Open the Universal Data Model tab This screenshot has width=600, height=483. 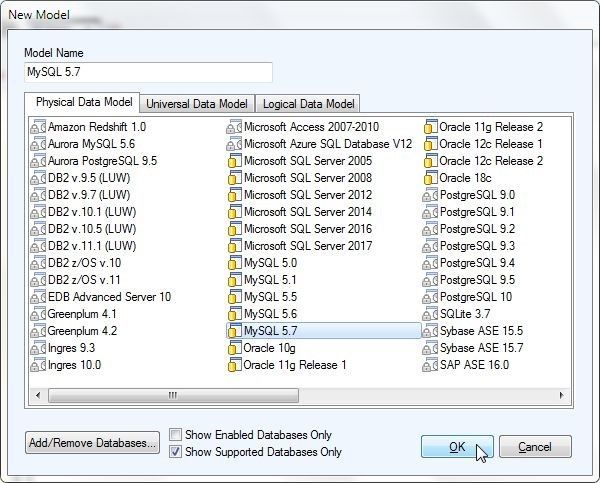(x=197, y=104)
